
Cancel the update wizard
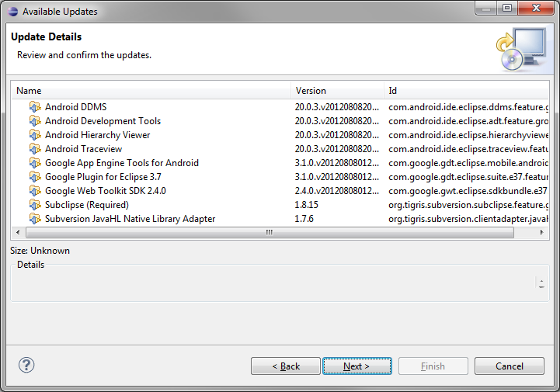point(510,366)
